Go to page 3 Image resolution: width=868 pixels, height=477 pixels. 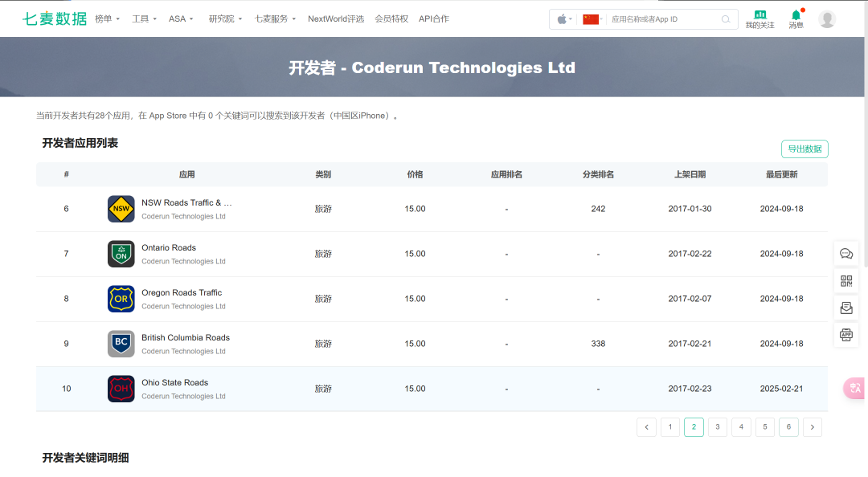click(718, 426)
